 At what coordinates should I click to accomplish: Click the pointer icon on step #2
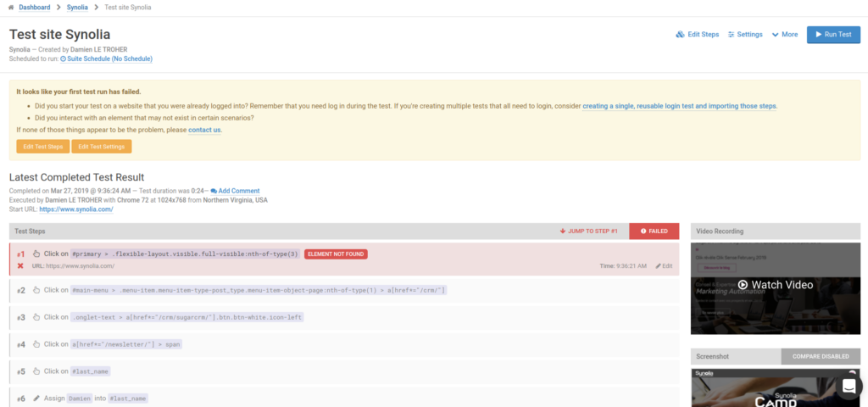point(36,290)
